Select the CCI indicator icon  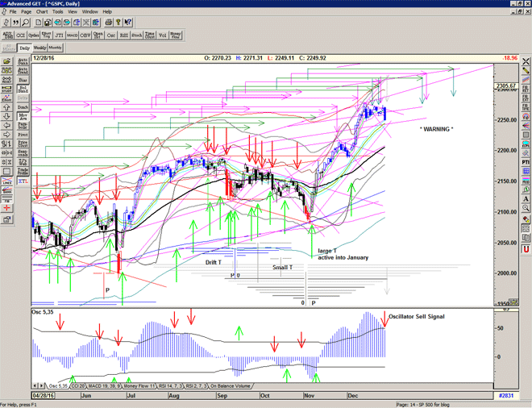coord(22,35)
